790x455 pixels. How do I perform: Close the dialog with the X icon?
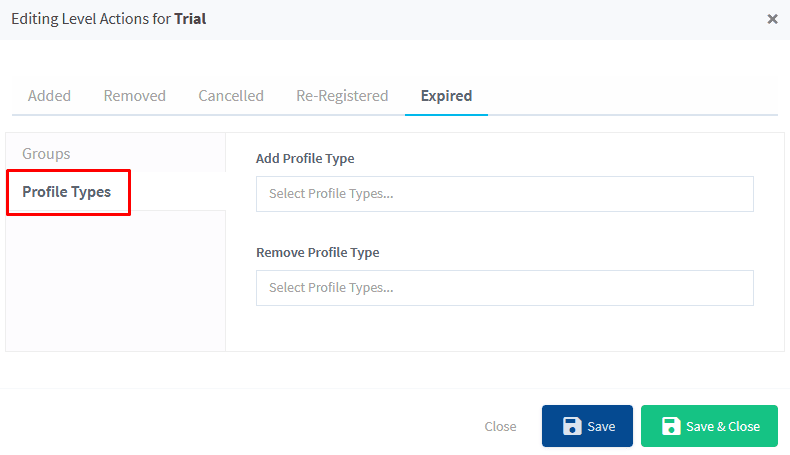(772, 19)
